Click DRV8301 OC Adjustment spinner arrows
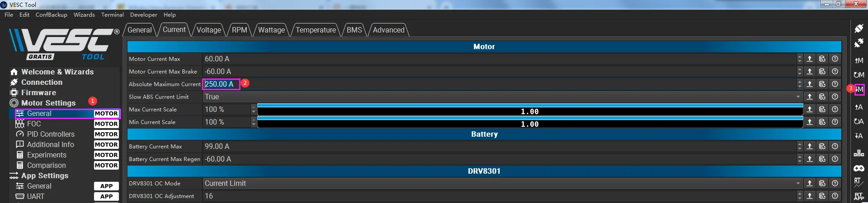This screenshot has height=203, width=868. 799,196
